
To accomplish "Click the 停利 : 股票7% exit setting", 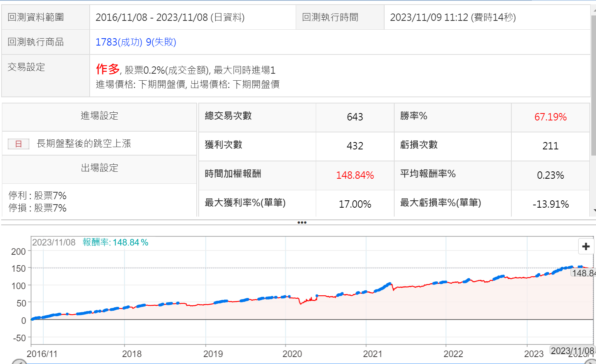I will coord(37,196).
